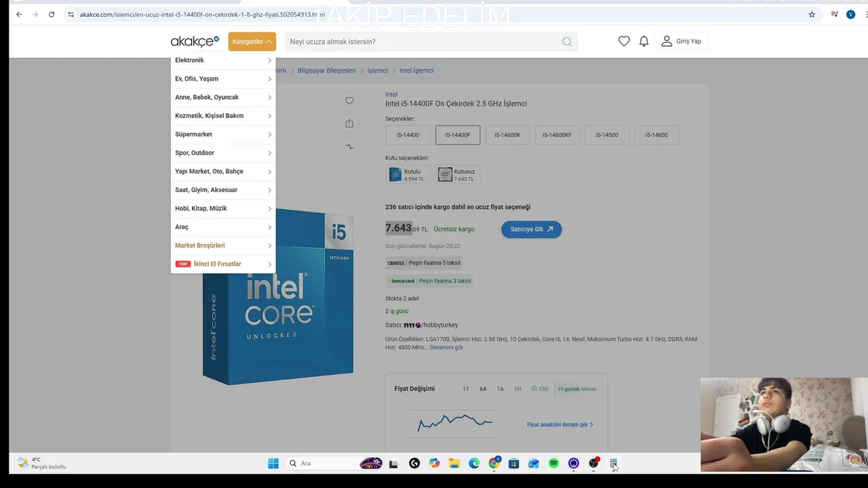Click the Intel Core i5 box image
Viewport: 868px width, 488px height.
coord(278,296)
